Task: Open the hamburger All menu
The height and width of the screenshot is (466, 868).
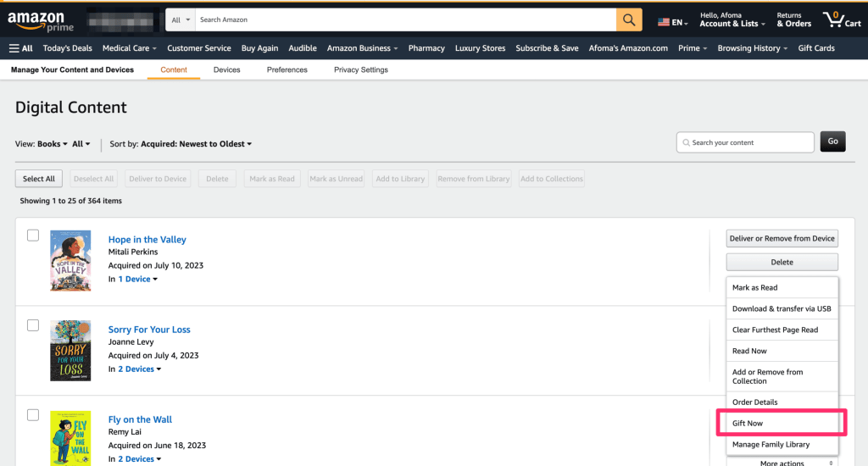Action: [20, 48]
